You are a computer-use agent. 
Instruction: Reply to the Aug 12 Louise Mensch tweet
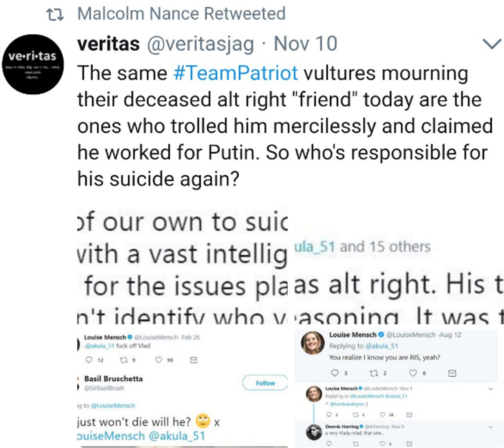tap(334, 373)
